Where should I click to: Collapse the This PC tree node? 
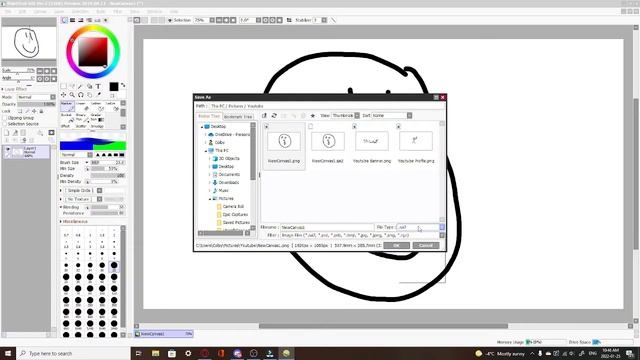[206, 151]
